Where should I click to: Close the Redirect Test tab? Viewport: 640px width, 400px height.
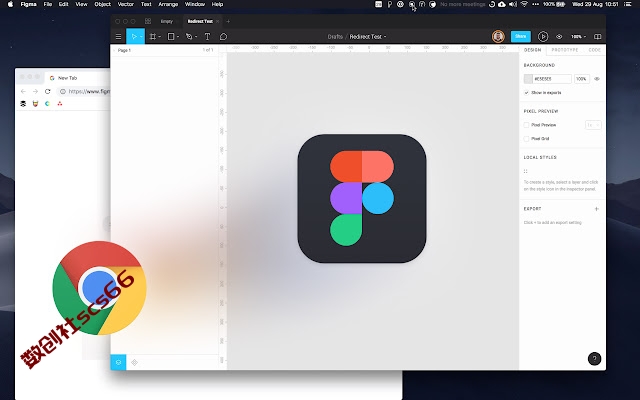click(x=218, y=21)
